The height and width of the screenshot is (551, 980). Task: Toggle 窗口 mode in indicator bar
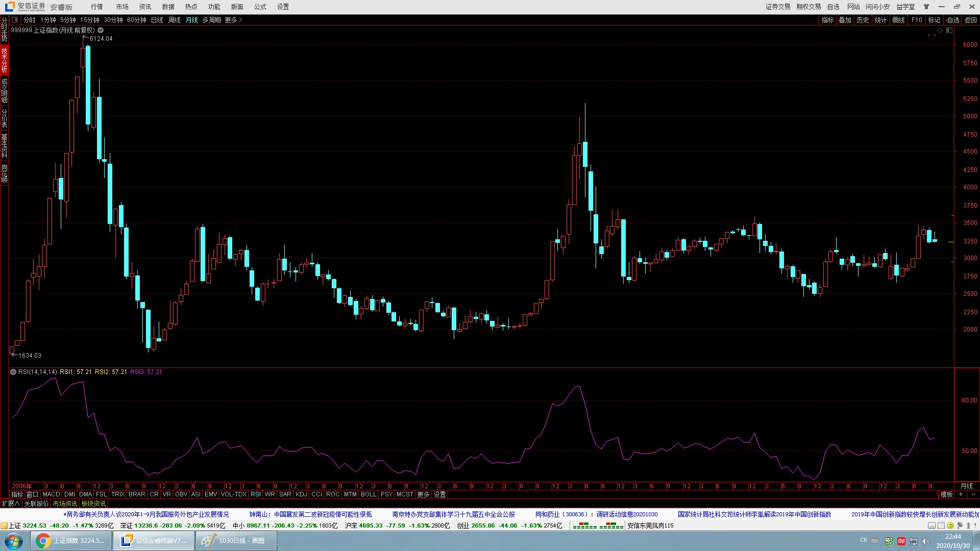32,494
